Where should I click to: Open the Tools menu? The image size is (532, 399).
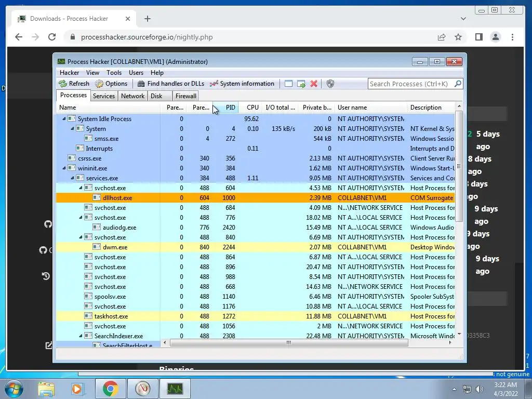114,73
